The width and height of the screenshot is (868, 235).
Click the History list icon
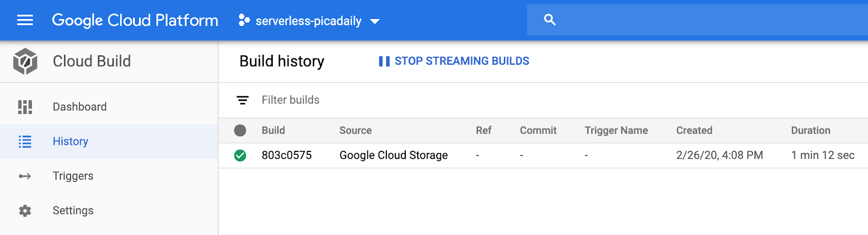click(25, 142)
